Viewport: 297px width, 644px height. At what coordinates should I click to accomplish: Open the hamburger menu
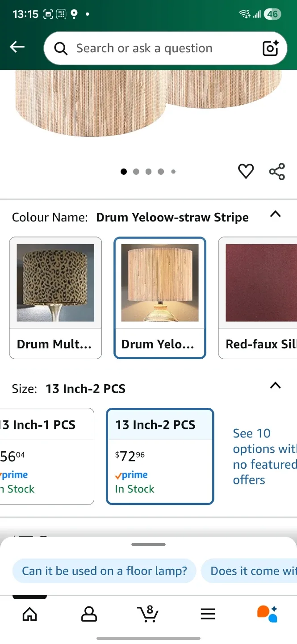coord(207,614)
